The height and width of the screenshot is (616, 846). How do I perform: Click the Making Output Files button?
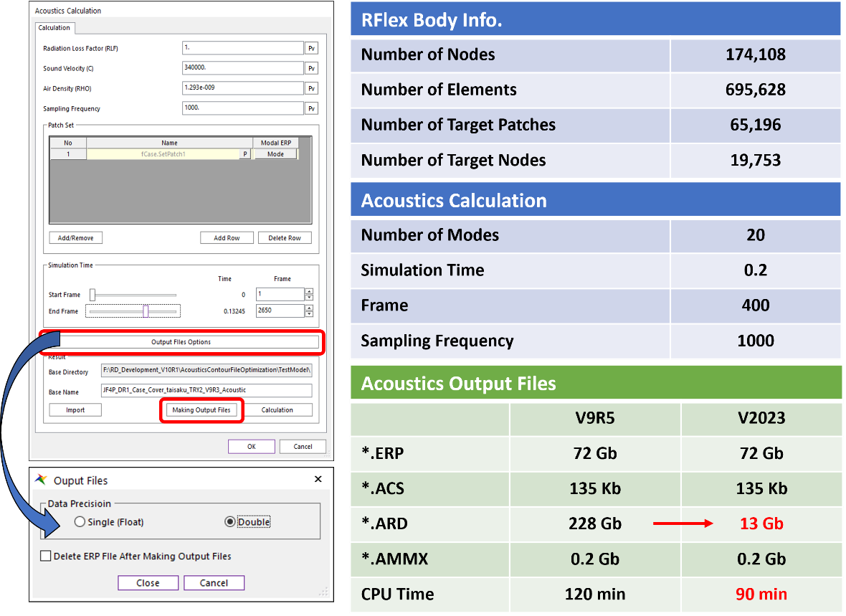tap(201, 410)
